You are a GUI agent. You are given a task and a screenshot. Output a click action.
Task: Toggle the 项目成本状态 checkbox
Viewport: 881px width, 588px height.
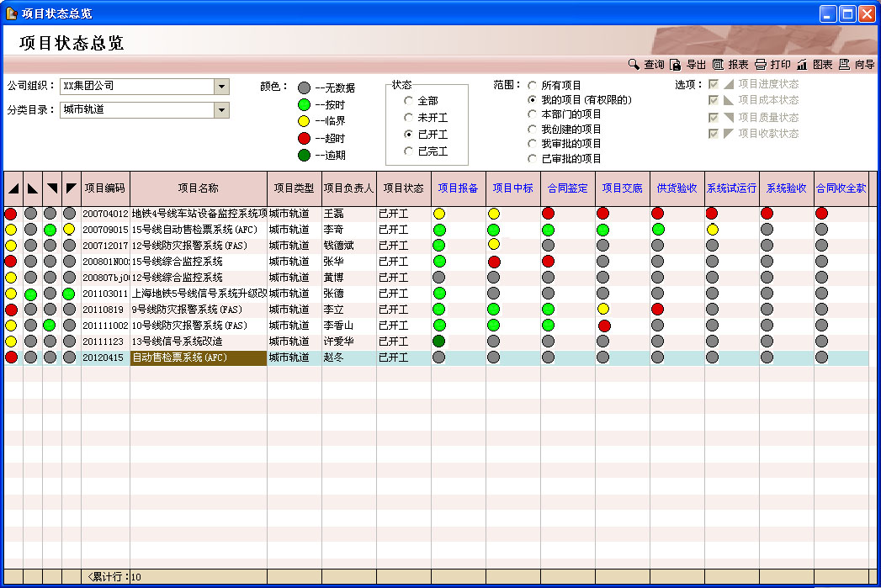(714, 100)
